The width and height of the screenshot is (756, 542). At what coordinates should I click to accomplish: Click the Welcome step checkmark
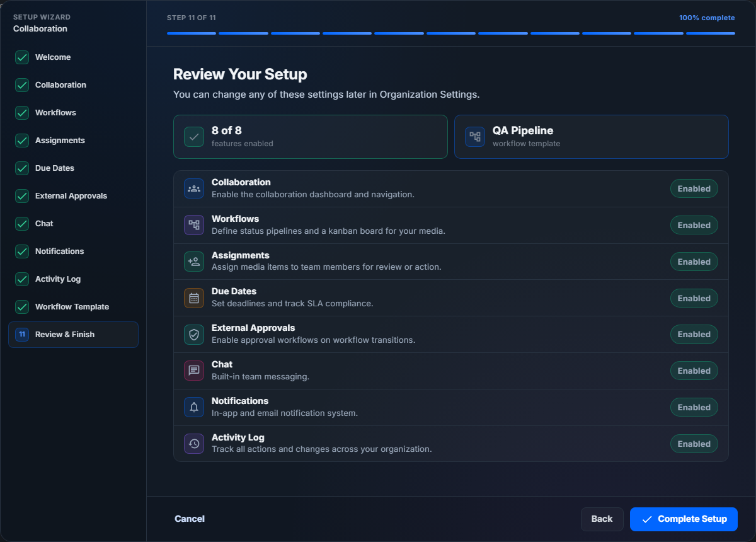(x=22, y=57)
